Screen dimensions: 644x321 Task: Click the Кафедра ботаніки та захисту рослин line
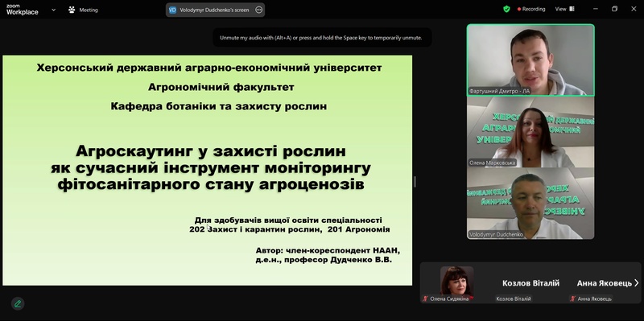click(x=219, y=106)
